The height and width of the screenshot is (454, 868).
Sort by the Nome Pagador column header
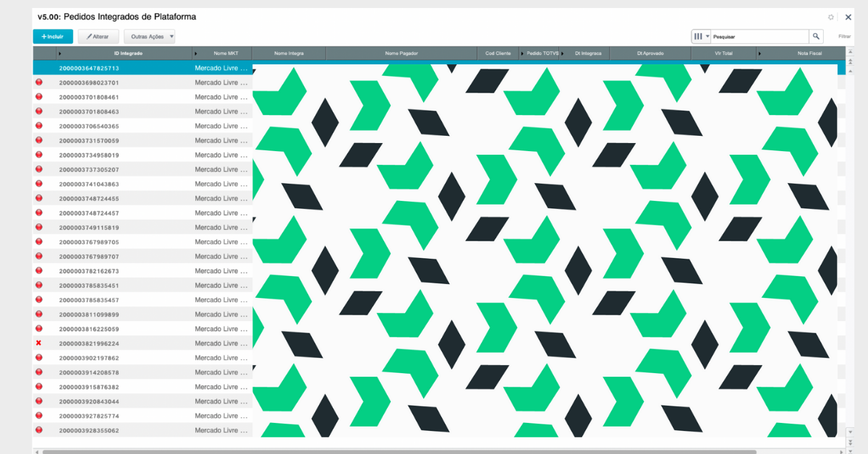pos(401,53)
